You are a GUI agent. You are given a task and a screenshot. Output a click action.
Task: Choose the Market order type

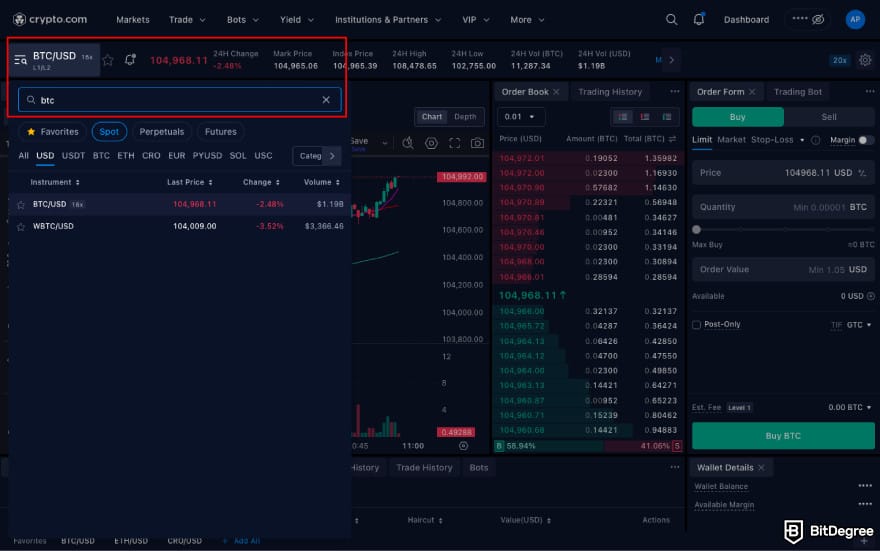[731, 139]
